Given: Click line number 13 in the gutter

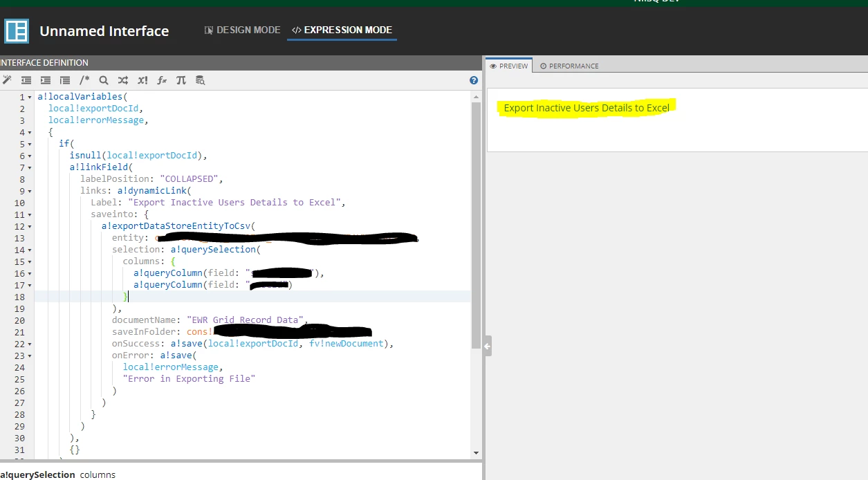Looking at the screenshot, I should pos(19,238).
